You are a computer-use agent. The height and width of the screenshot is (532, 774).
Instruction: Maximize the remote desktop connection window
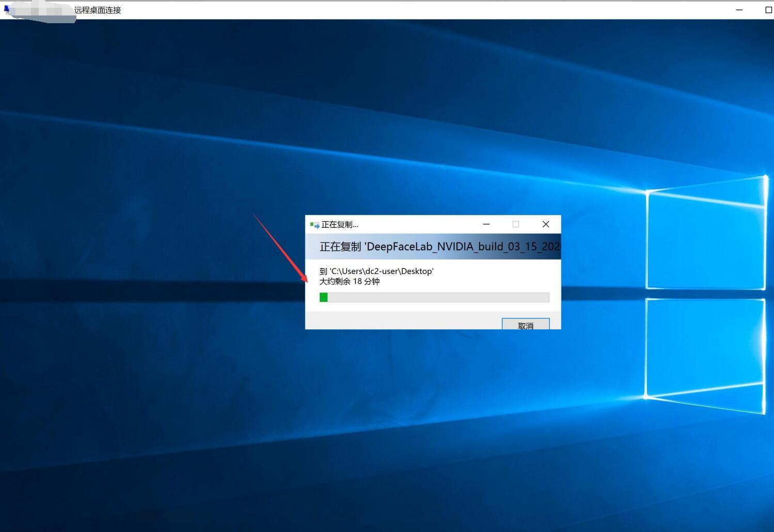tap(768, 10)
